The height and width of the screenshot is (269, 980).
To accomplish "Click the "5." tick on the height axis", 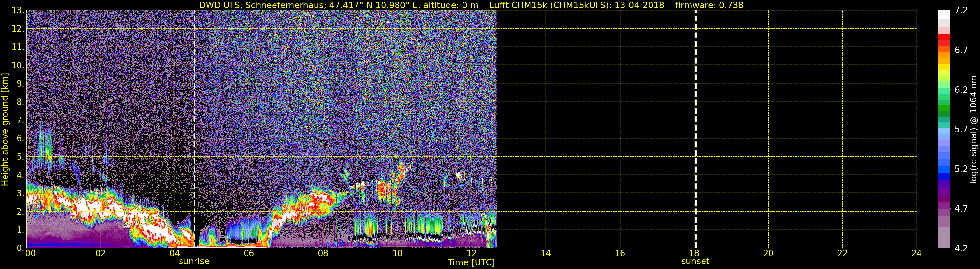I will (x=20, y=157).
